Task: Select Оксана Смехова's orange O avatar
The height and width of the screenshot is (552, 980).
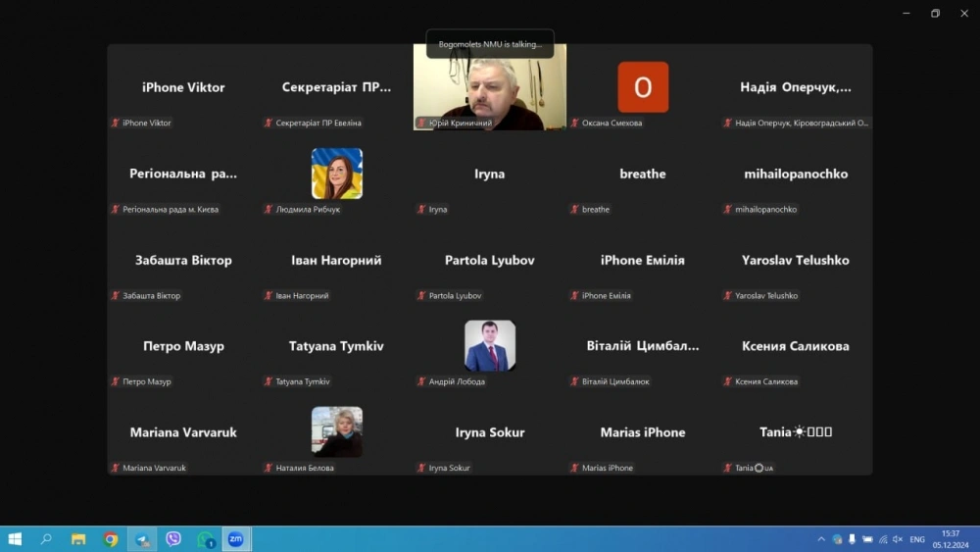Action: click(x=643, y=87)
